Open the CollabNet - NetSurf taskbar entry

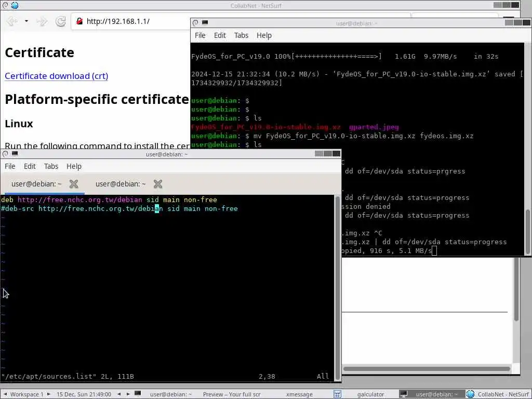tap(503, 394)
